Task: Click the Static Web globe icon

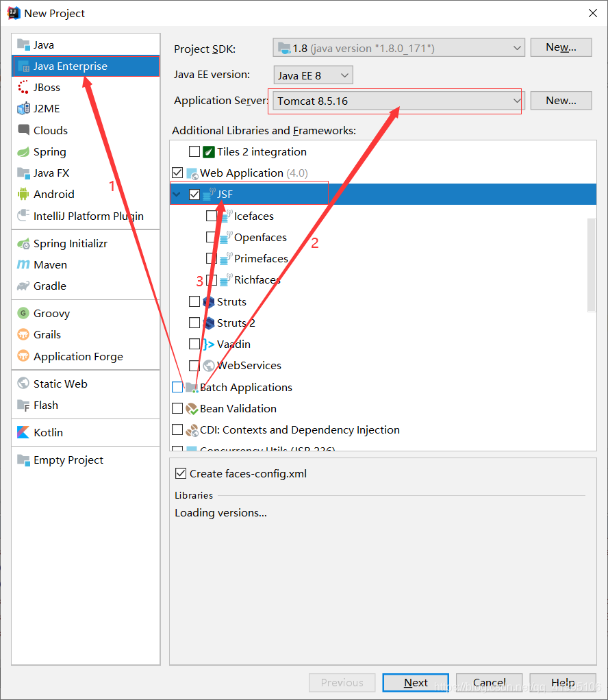Action: pos(23,384)
